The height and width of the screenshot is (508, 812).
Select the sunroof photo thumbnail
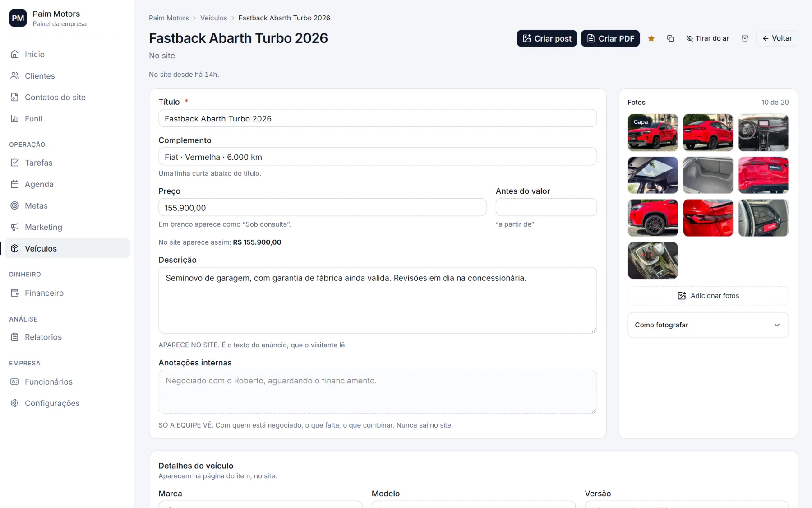tap(653, 175)
